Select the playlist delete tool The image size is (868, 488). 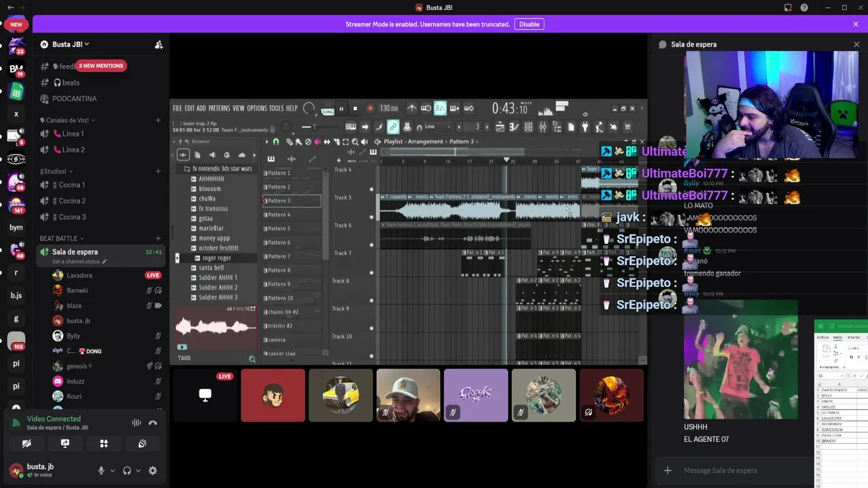click(x=308, y=142)
